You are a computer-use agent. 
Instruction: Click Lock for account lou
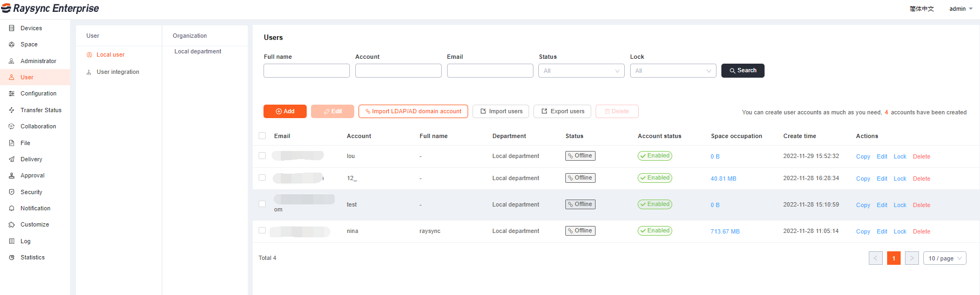(900, 156)
